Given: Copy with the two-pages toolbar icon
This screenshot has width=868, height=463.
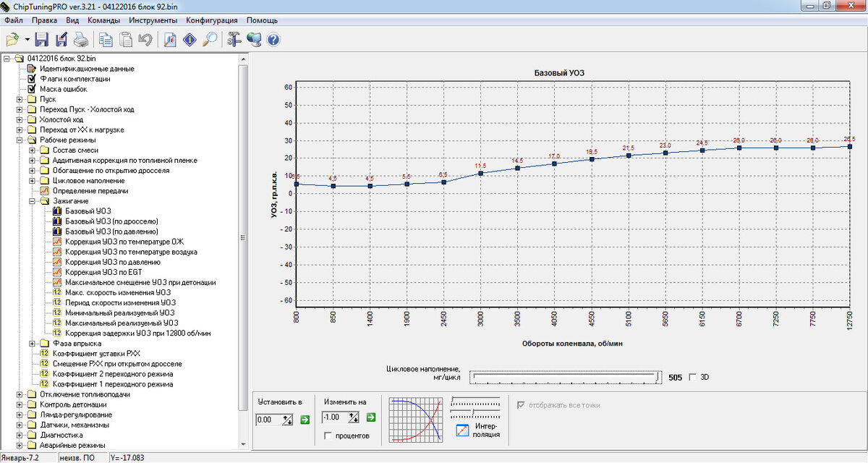Looking at the screenshot, I should tap(106, 40).
